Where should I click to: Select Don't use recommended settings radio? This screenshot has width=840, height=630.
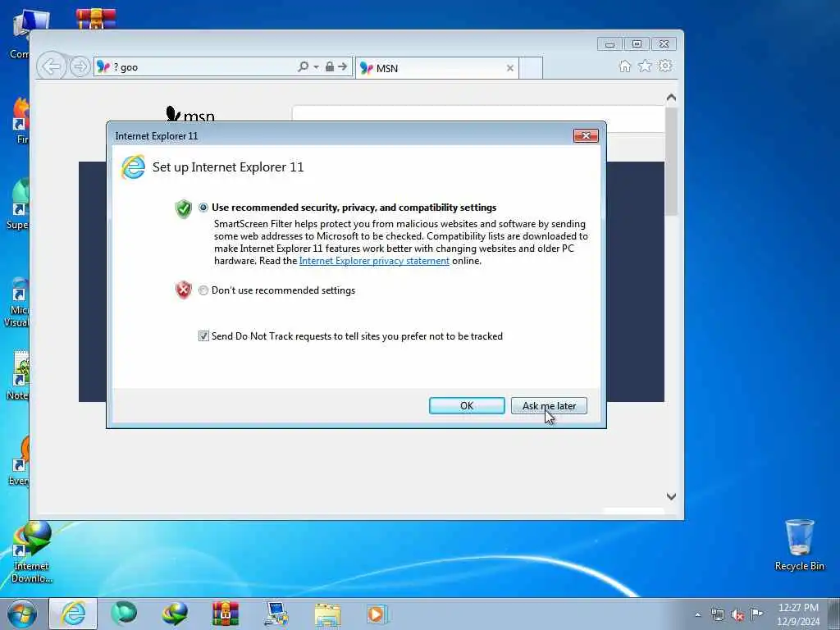(203, 290)
